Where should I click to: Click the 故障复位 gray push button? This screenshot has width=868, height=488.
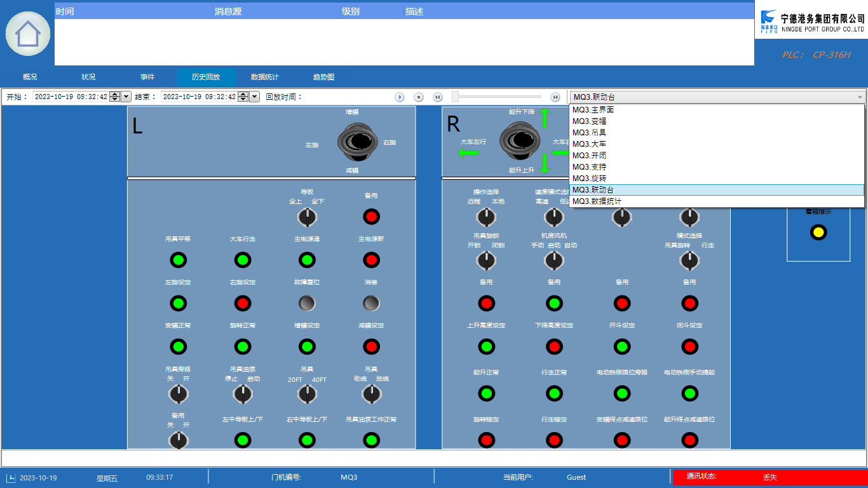coord(307,303)
